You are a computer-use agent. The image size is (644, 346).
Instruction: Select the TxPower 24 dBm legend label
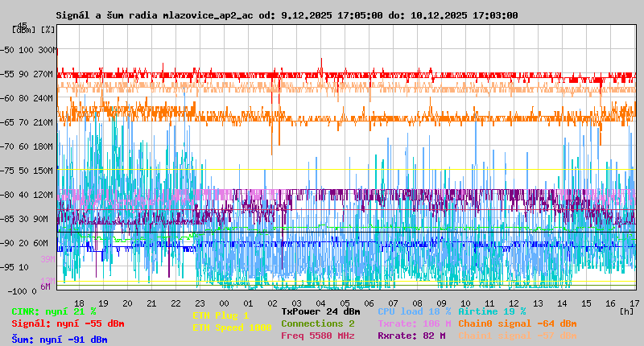[x=320, y=311]
